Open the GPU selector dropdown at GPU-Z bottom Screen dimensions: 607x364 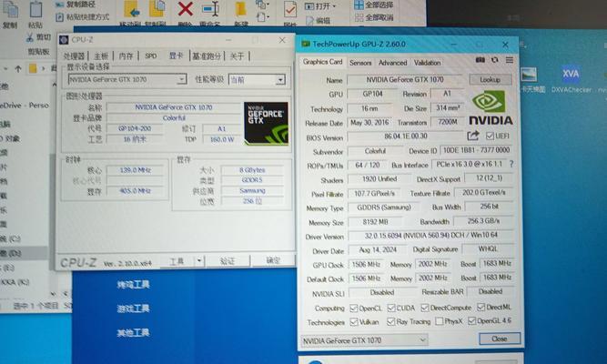[x=364, y=340]
